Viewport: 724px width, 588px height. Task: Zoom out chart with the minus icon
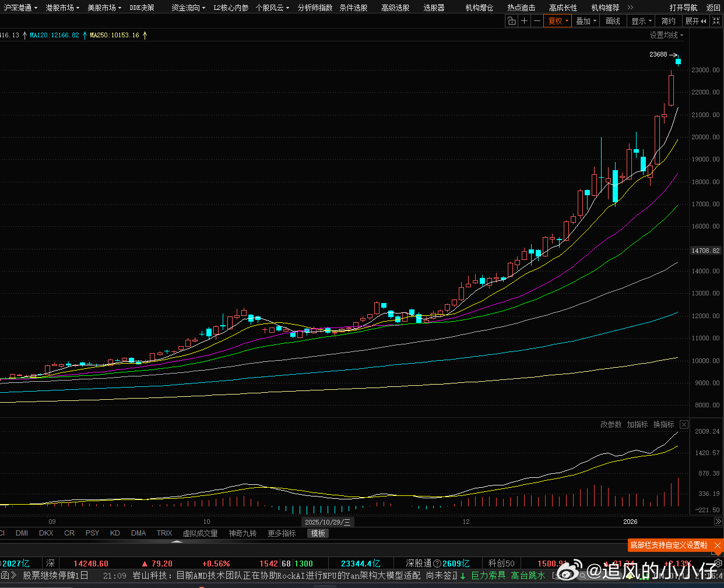click(537, 21)
